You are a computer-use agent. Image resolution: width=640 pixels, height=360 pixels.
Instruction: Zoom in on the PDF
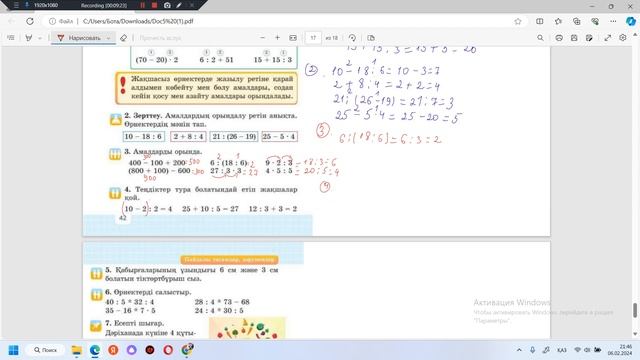[278, 38]
